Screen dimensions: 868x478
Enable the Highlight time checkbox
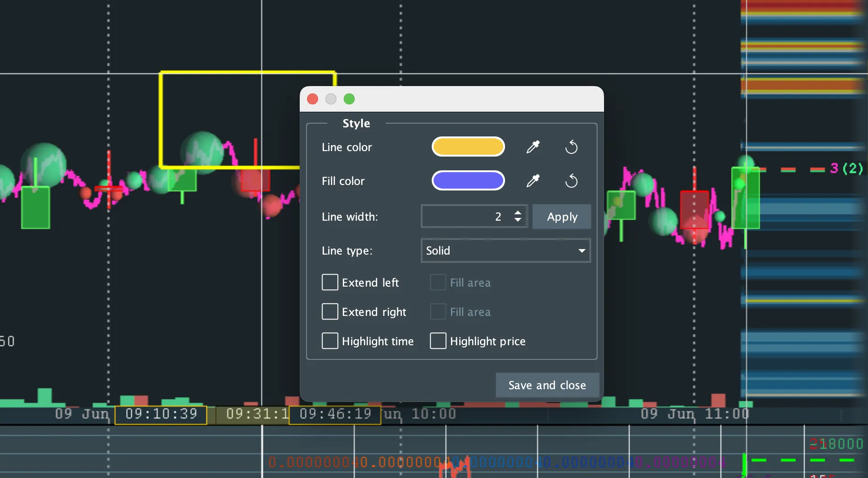pos(330,341)
